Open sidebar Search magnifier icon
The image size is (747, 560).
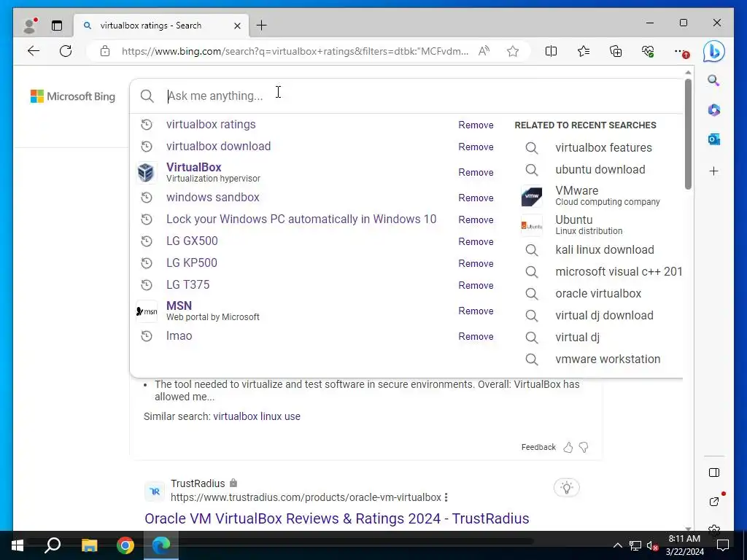click(x=713, y=80)
